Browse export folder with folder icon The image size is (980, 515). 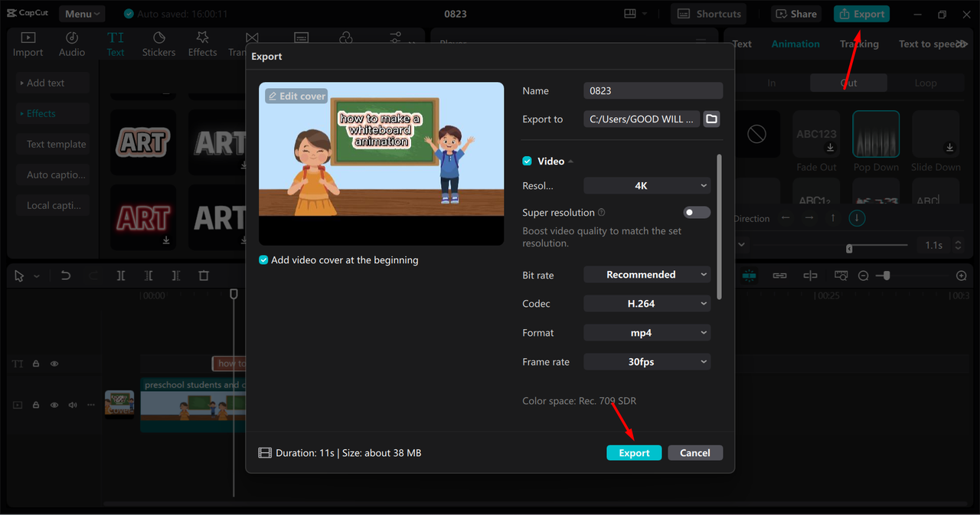[711, 119]
